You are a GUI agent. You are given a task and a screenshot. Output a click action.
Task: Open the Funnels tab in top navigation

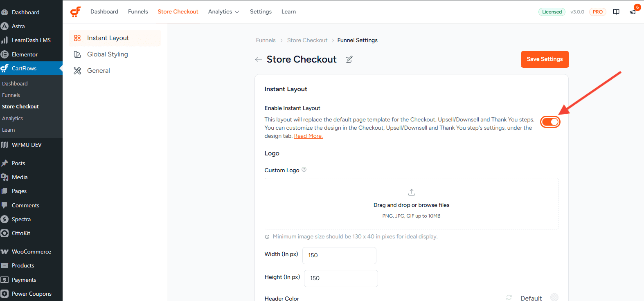(x=138, y=12)
